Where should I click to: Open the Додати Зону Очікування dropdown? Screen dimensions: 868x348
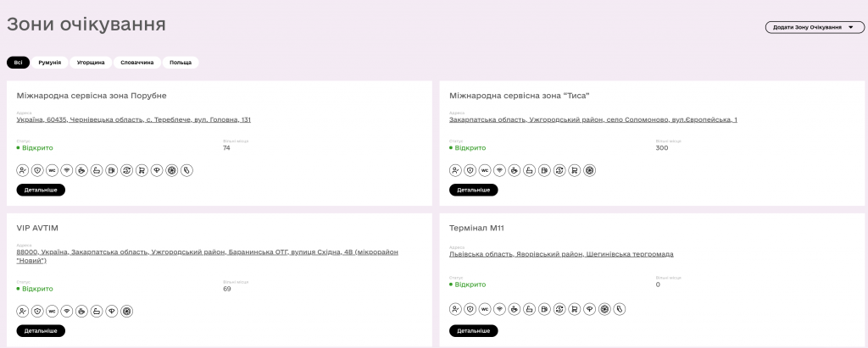coord(815,27)
